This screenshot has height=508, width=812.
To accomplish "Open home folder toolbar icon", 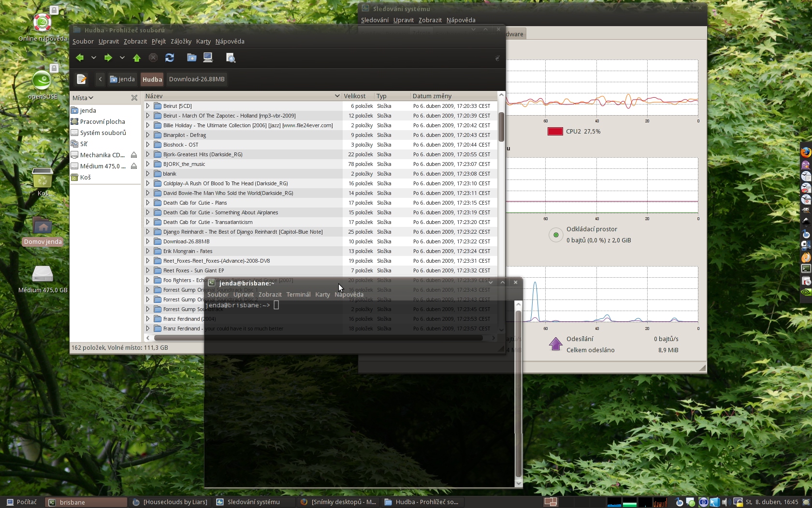I will [x=192, y=58].
